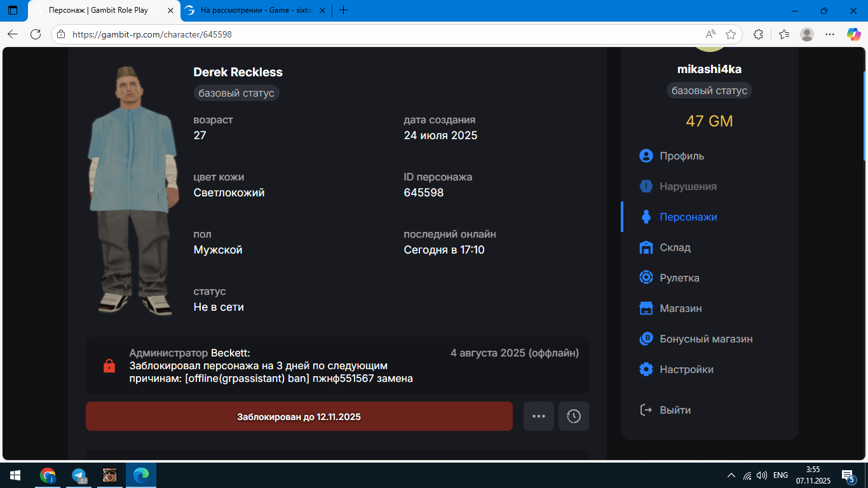868x488 pixels.
Task: Click the Derek Reckless character skin image
Action: pos(131,191)
